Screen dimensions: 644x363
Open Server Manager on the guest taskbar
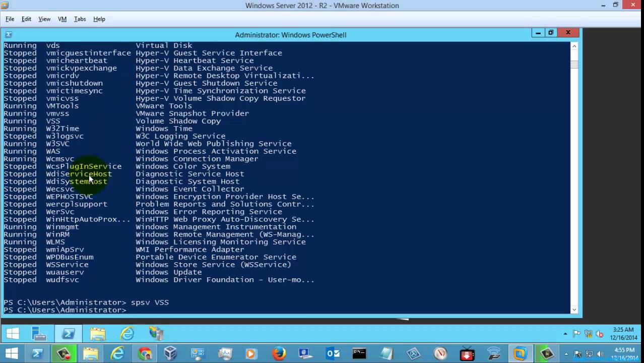[x=39, y=334]
